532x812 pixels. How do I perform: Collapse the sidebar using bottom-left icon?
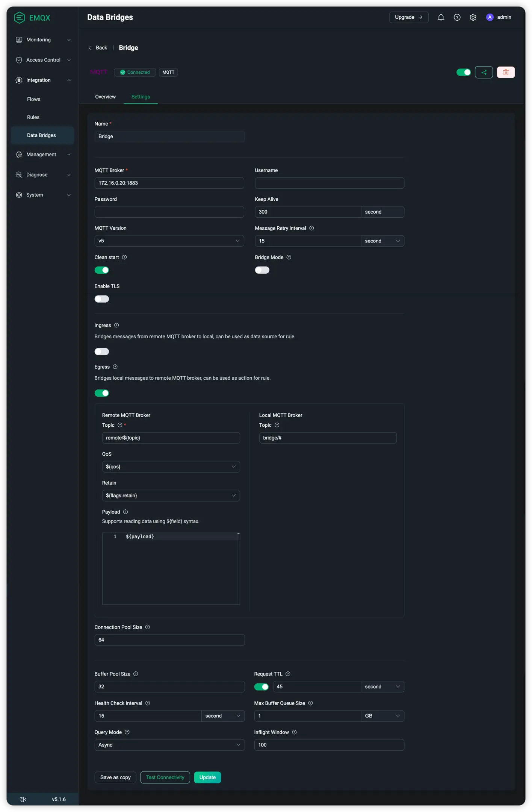pyautogui.click(x=23, y=799)
